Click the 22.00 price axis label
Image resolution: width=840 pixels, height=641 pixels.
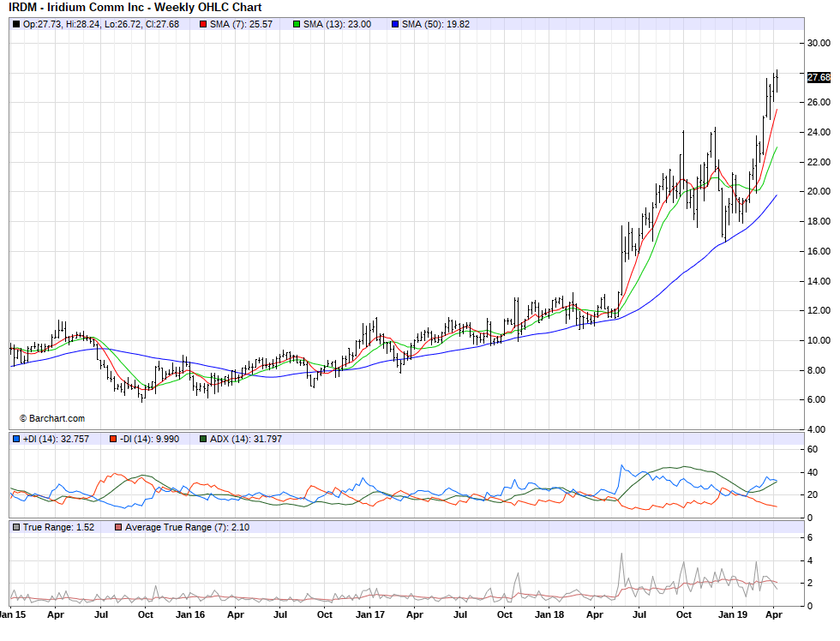pos(819,162)
